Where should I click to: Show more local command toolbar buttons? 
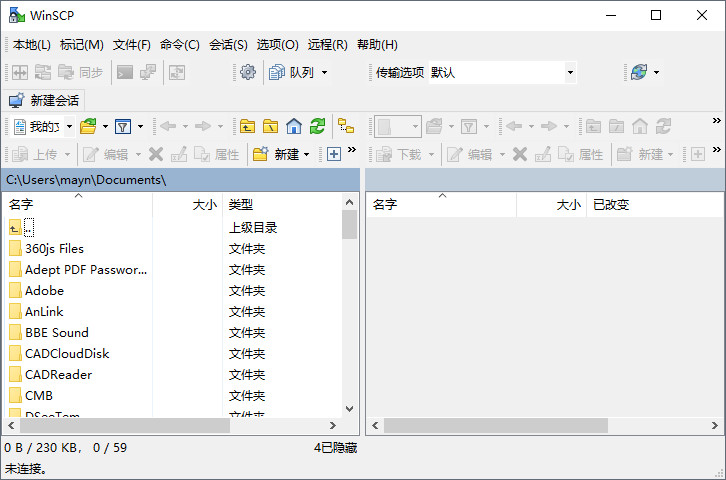(352, 149)
